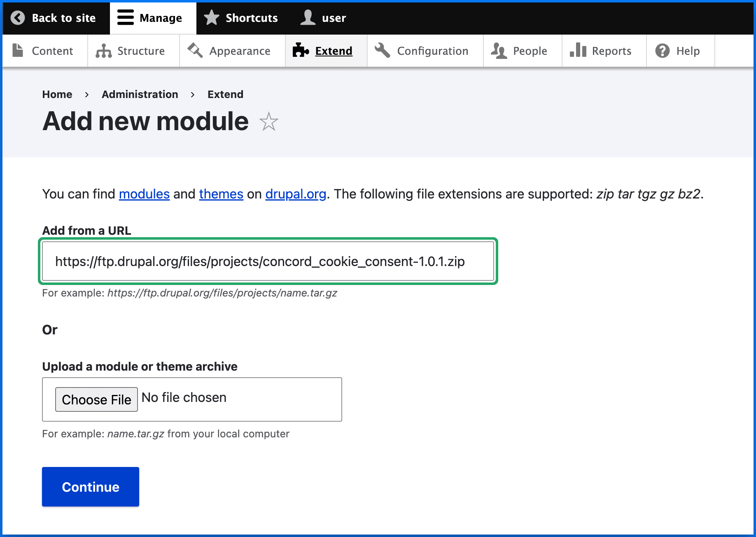Image resolution: width=756 pixels, height=537 pixels.
Task: Open the Configuration section
Action: click(422, 51)
